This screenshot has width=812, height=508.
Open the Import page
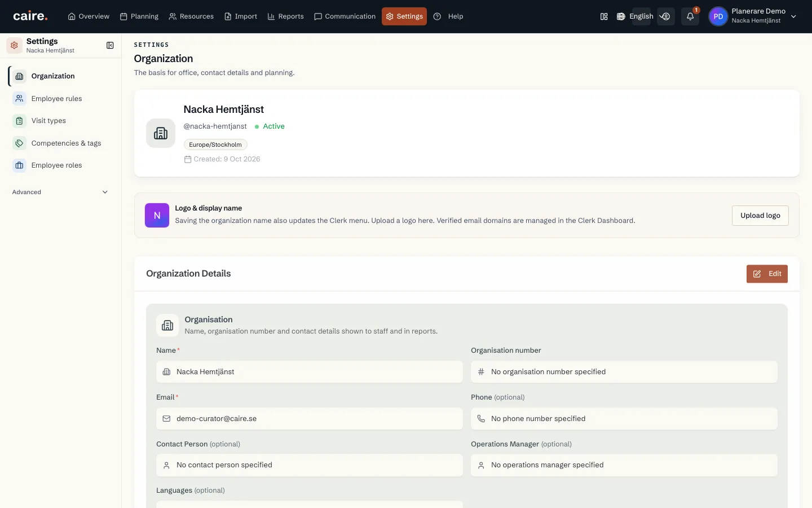[x=241, y=16]
